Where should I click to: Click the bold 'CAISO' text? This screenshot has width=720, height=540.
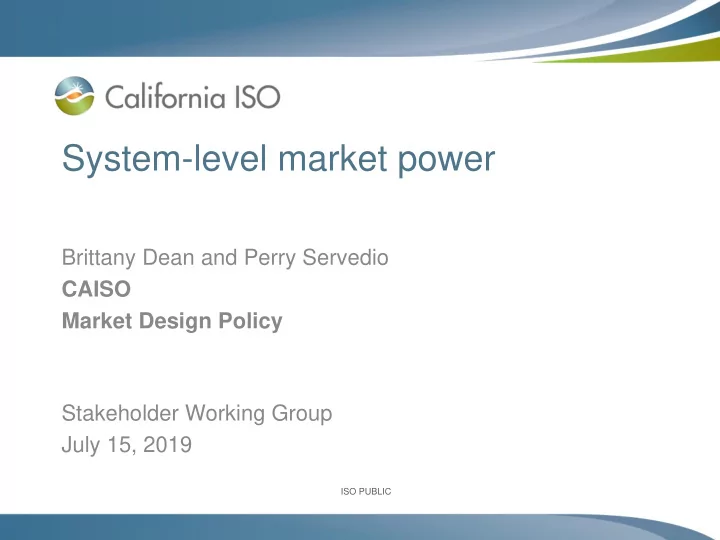(x=96, y=289)
